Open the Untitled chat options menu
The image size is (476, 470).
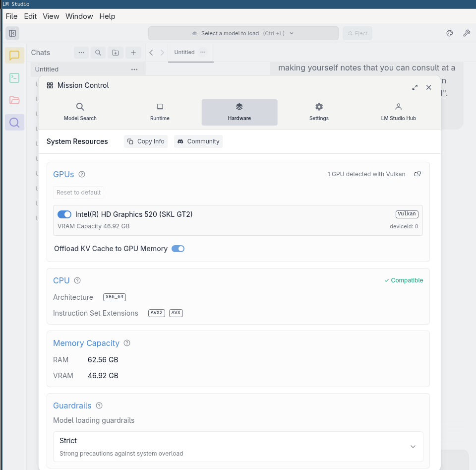(134, 69)
